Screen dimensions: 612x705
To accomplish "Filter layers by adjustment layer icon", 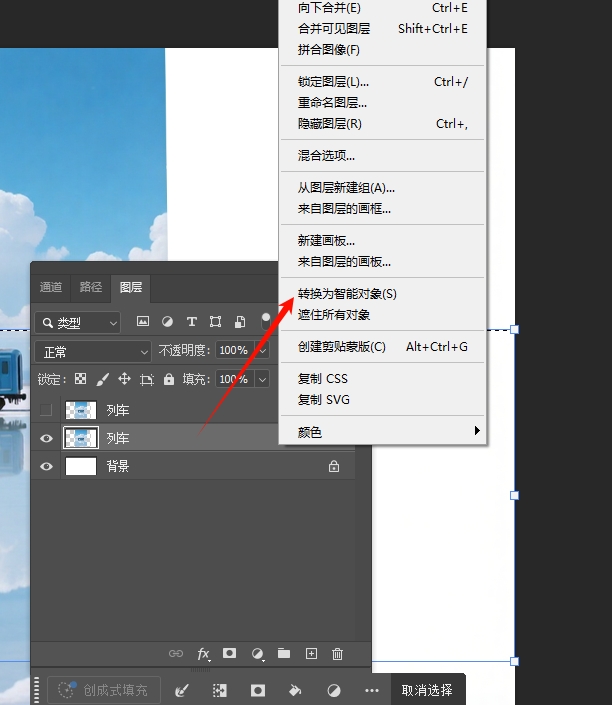I will tap(167, 321).
